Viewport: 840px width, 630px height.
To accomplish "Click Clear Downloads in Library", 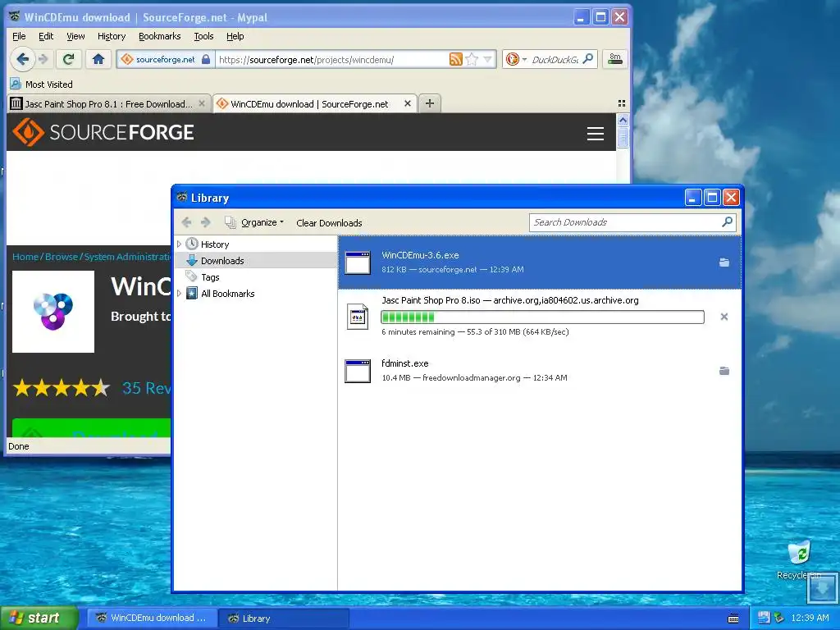I will [329, 223].
